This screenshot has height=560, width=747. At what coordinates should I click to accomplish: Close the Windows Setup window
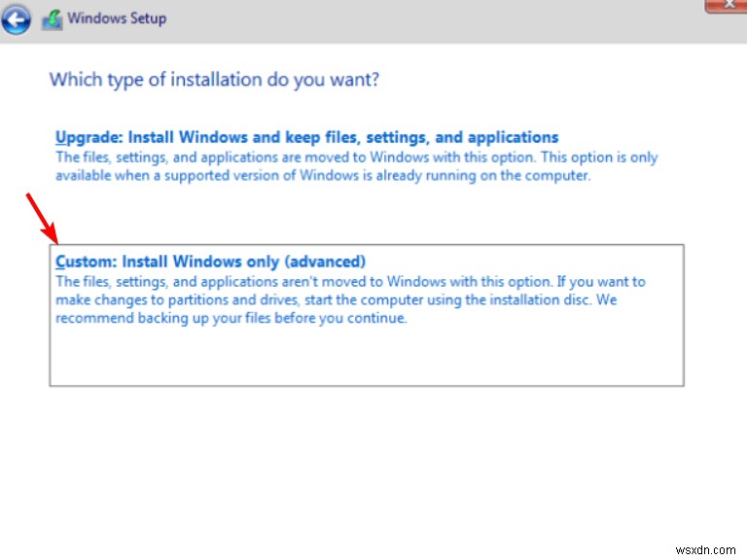pyautogui.click(x=728, y=5)
